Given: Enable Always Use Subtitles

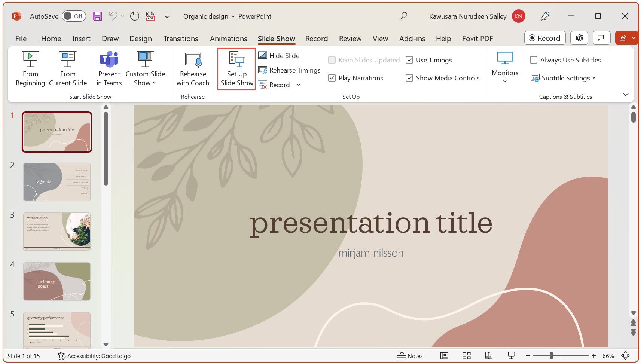Looking at the screenshot, I should [534, 60].
